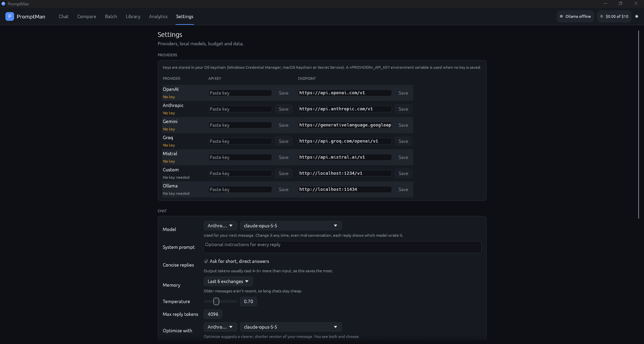Save the Anthropic API key

tap(284, 109)
